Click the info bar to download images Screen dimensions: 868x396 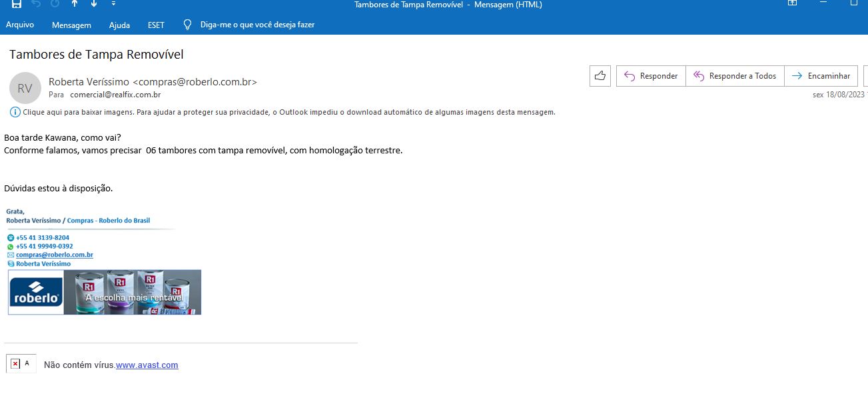286,112
